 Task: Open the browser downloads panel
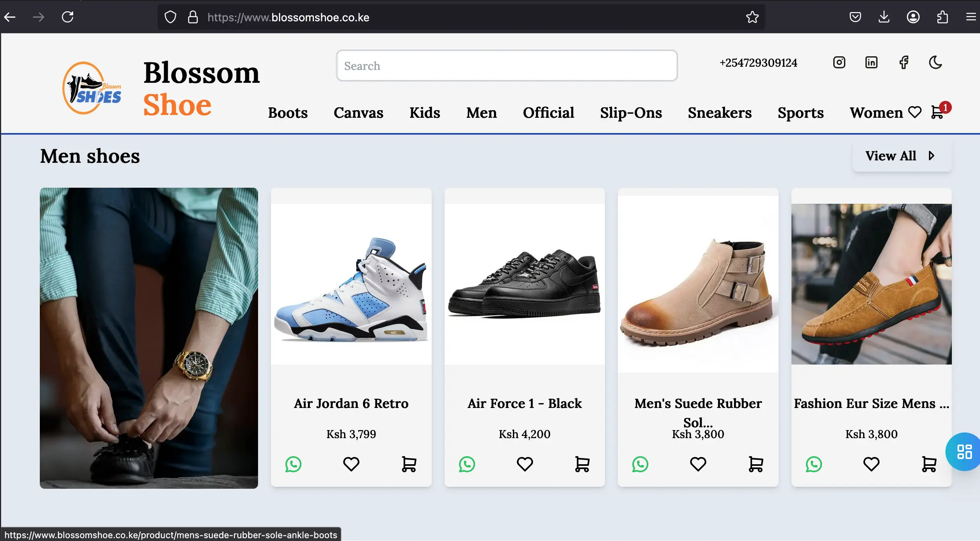coord(884,17)
